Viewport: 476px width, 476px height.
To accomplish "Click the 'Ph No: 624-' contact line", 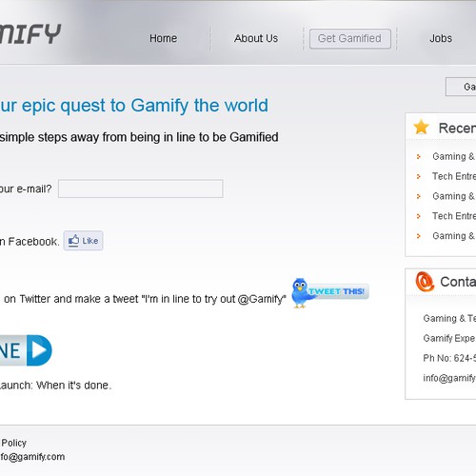I will point(449,358).
